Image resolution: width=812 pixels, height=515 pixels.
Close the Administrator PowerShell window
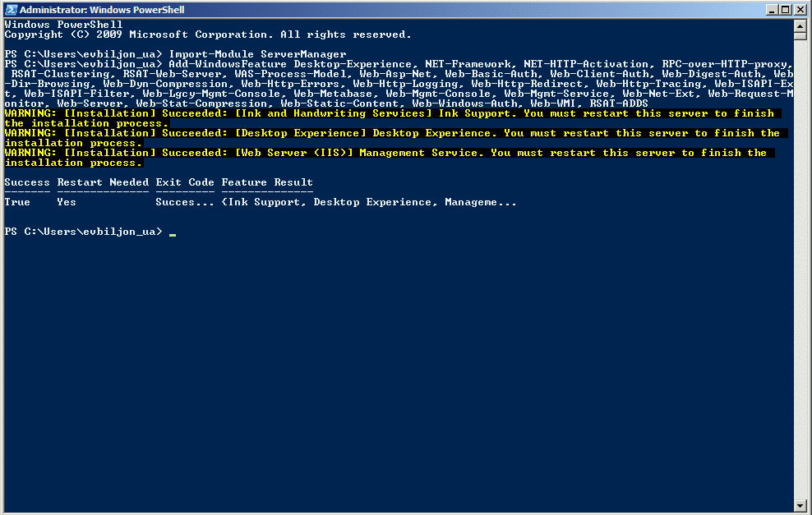click(x=800, y=10)
